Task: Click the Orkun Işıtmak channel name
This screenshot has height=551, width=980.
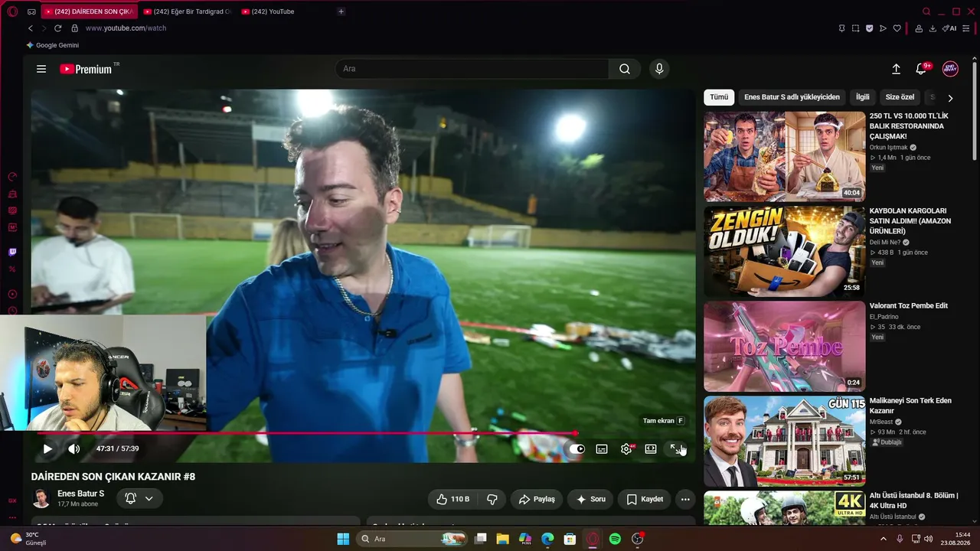Action: click(888, 148)
